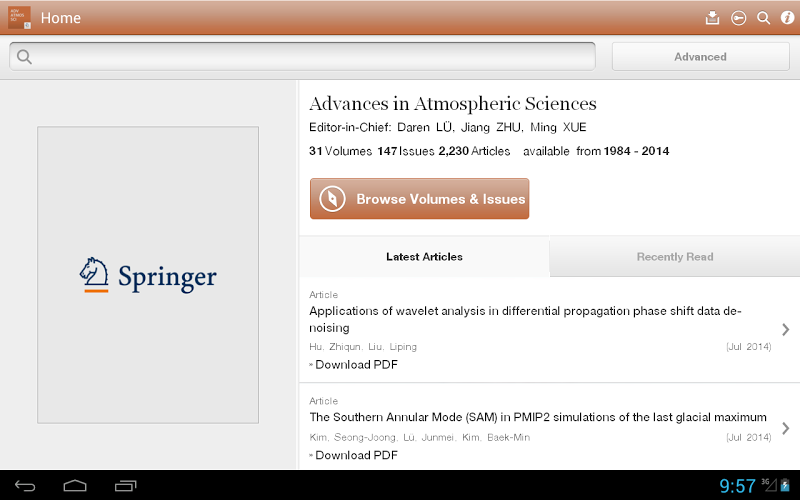The width and height of the screenshot is (800, 500).
Task: Tap the 3G signal indicator
Action: 769,484
